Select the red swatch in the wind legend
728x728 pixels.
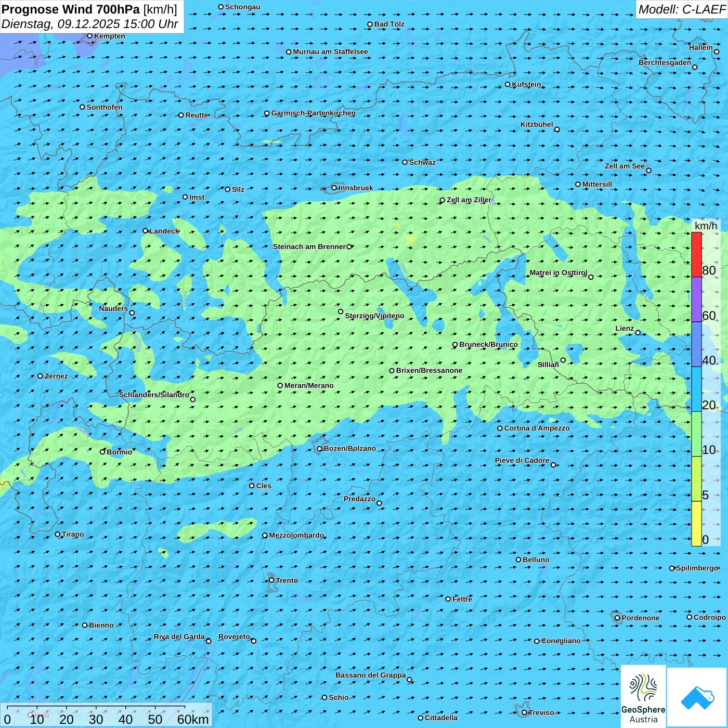[696, 254]
